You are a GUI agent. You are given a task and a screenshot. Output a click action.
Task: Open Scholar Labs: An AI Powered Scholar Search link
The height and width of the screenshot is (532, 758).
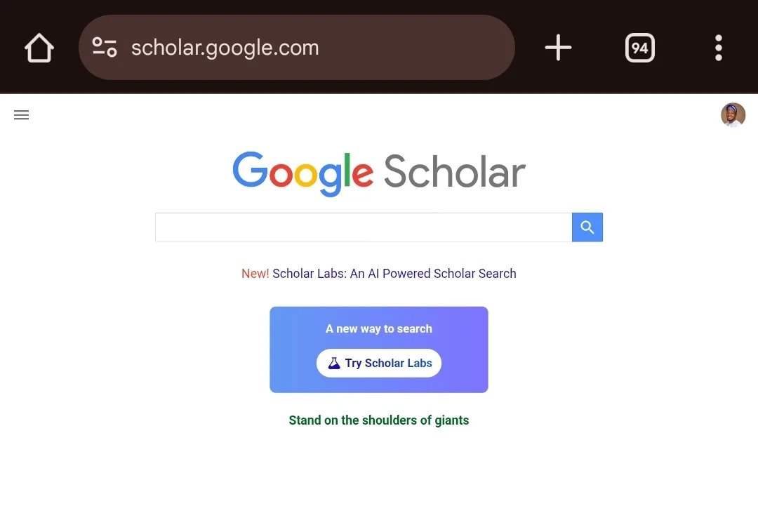(394, 274)
